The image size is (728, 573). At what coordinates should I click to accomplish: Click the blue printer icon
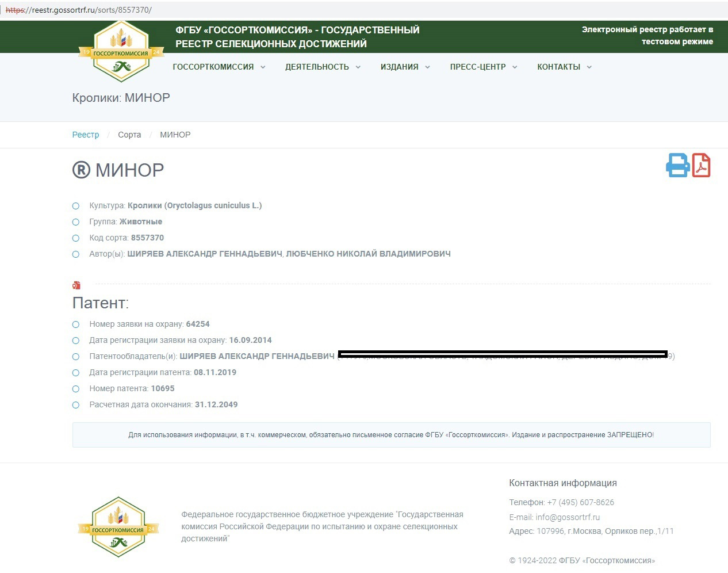677,166
